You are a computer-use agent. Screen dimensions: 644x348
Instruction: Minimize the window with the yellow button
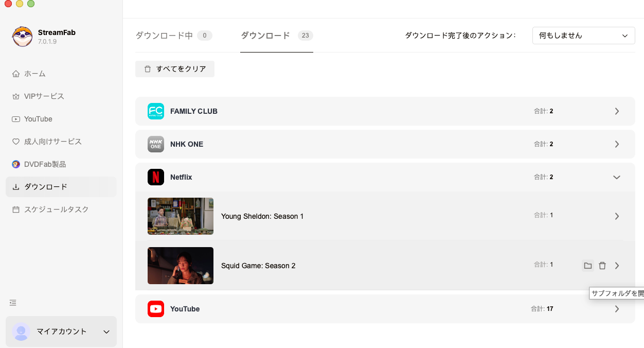tap(20, 4)
